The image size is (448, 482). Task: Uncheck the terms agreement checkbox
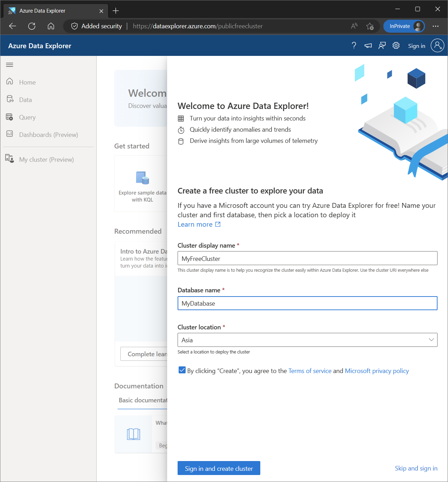182,370
